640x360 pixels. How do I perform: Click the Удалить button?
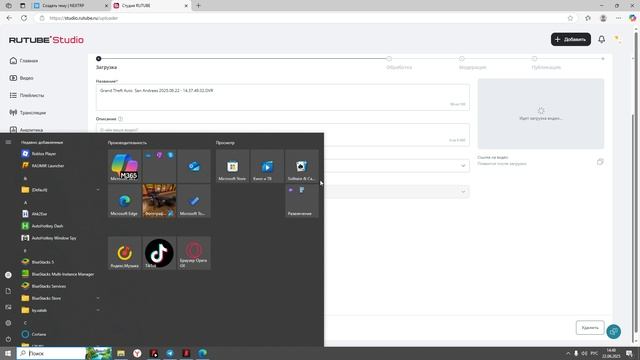click(x=590, y=328)
